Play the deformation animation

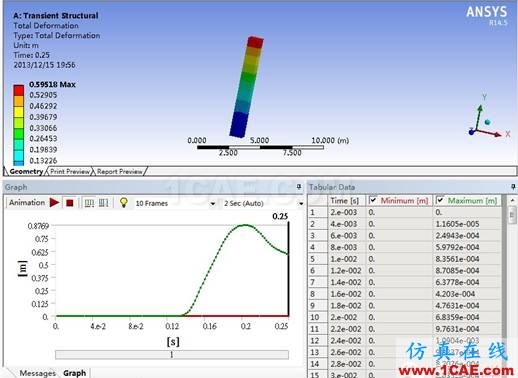[x=54, y=202]
